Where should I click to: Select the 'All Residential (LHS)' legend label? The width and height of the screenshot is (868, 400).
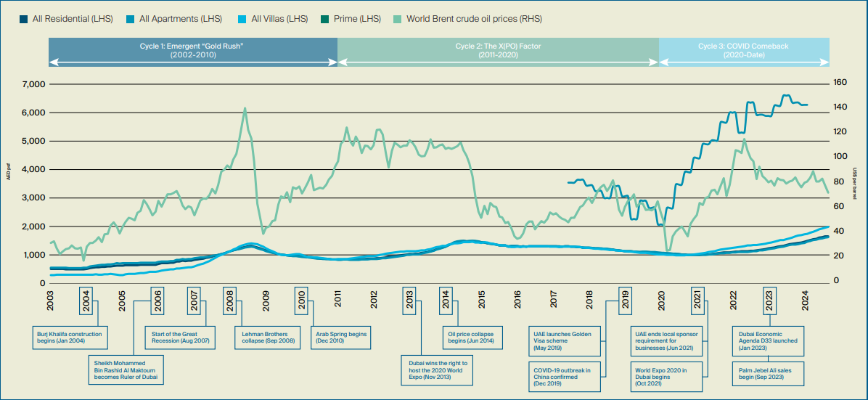(73, 19)
